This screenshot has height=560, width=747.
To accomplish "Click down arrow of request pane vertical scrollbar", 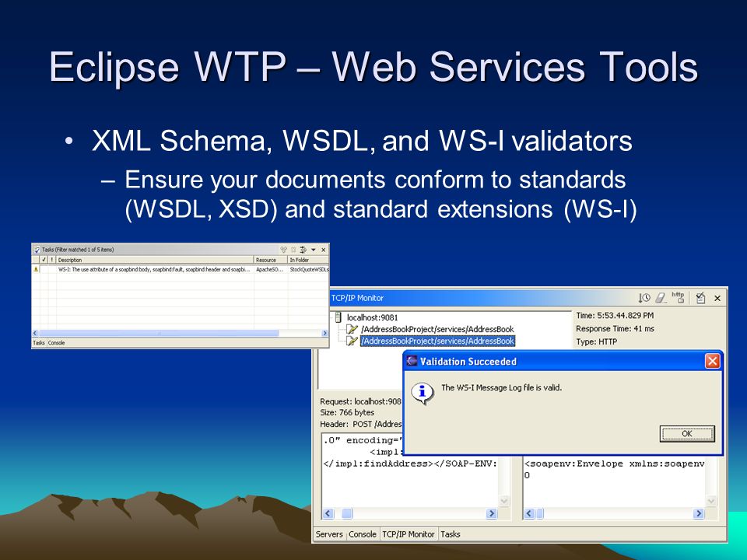I will [x=503, y=501].
